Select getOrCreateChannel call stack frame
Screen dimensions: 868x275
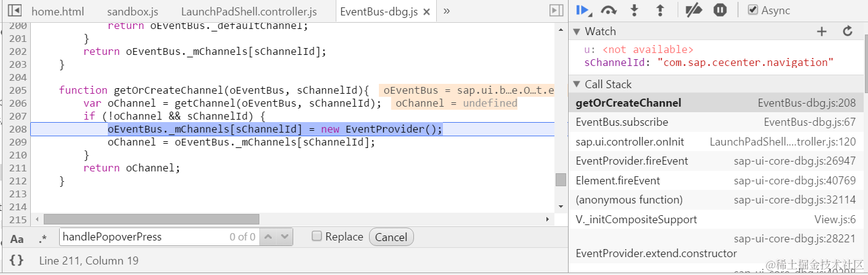click(716, 103)
